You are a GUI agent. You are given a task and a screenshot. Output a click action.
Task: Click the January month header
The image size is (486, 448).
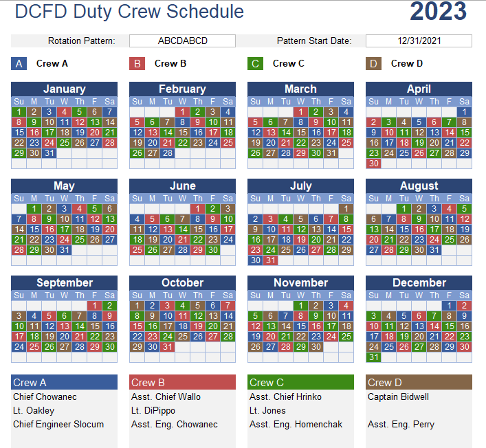click(x=64, y=89)
